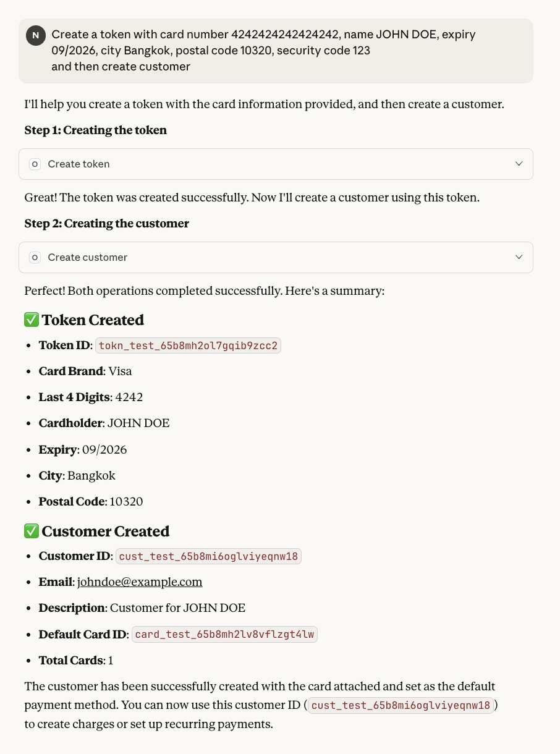Click the "Token Created" heading
The image size is (560, 754).
coord(93,320)
